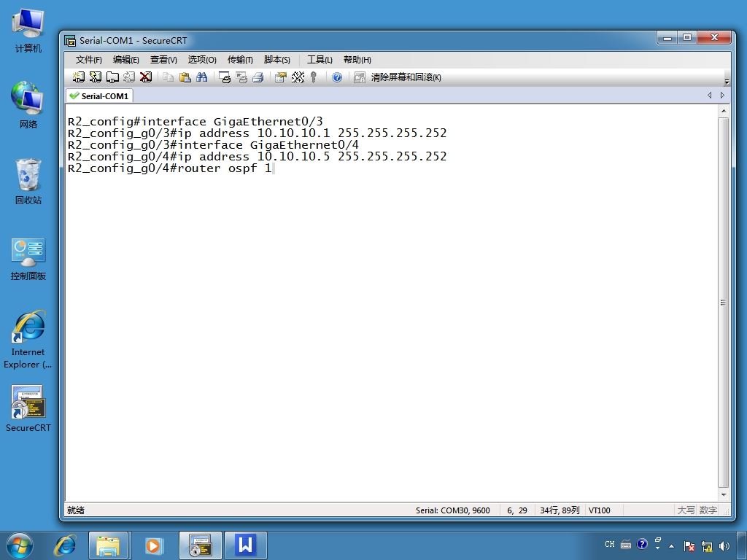
Task: Click the Find binoculars icon
Action: click(x=201, y=77)
